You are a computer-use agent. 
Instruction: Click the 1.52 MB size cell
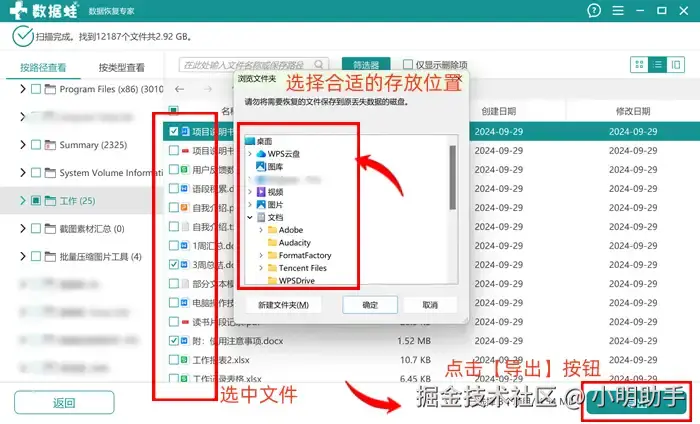click(x=414, y=341)
